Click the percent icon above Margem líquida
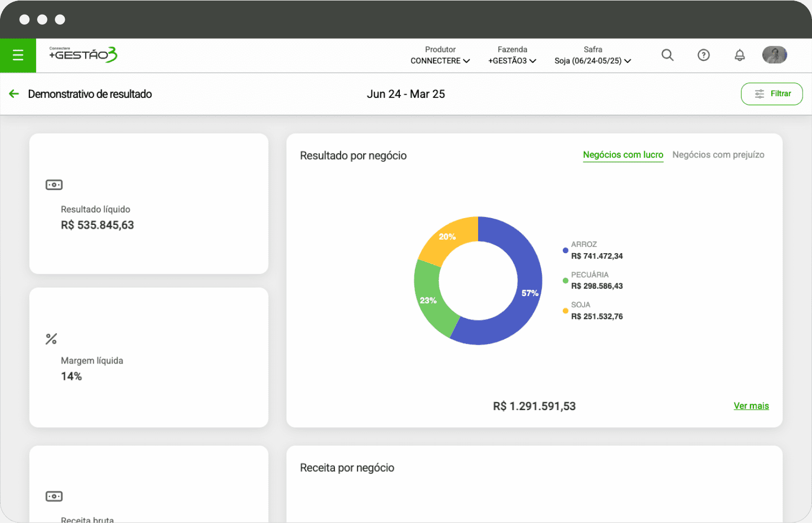The image size is (812, 523). (51, 339)
